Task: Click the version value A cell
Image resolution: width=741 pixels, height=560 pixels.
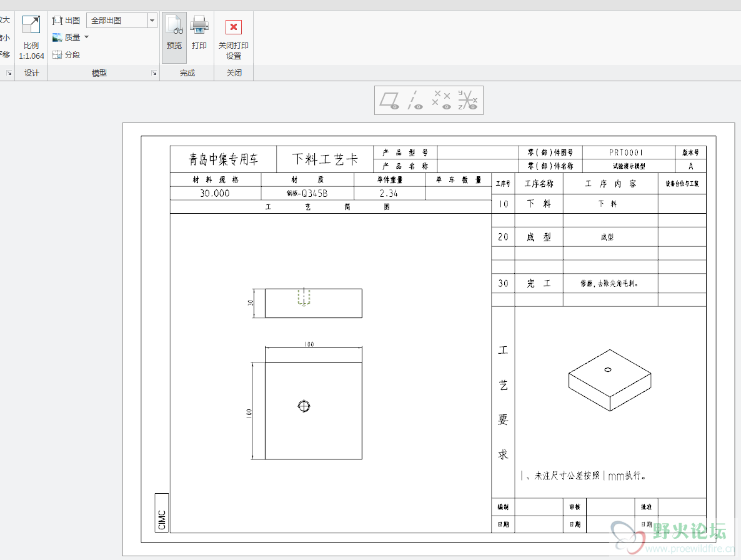Action: 690,166
